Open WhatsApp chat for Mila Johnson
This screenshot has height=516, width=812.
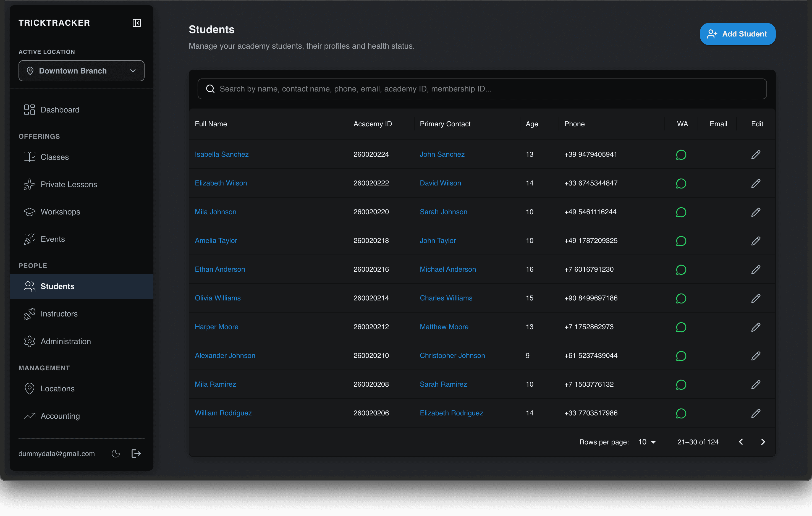point(681,212)
